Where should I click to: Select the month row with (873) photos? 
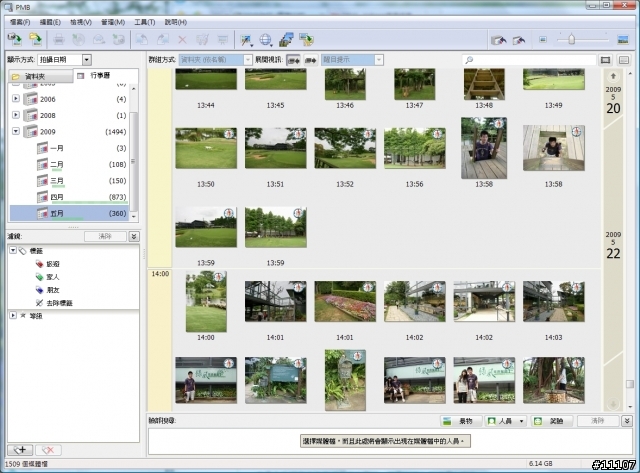69,197
